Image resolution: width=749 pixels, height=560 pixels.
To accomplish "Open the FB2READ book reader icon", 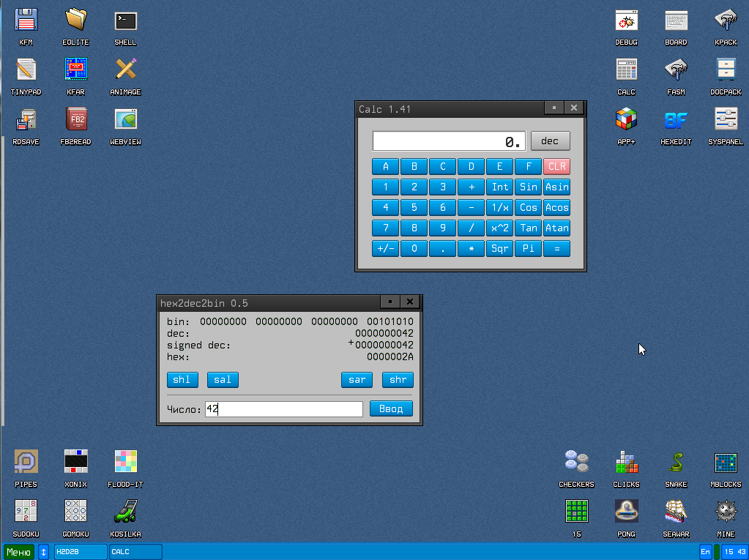I will coord(75,120).
